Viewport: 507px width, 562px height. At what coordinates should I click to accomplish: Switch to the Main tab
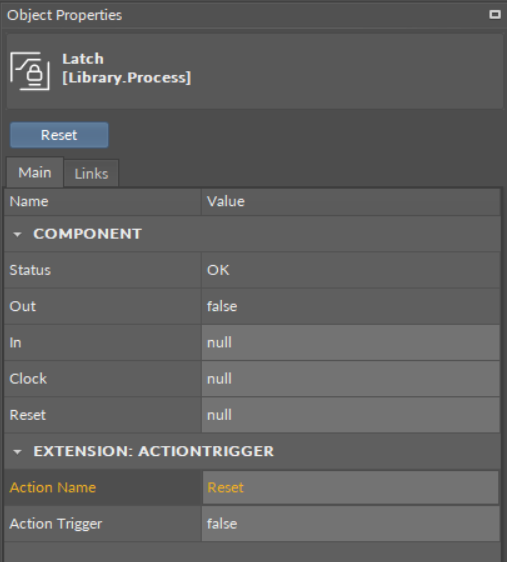point(35,173)
